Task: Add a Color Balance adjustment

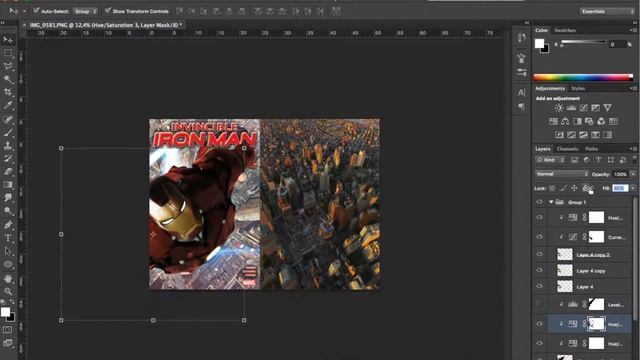Action: click(x=565, y=121)
